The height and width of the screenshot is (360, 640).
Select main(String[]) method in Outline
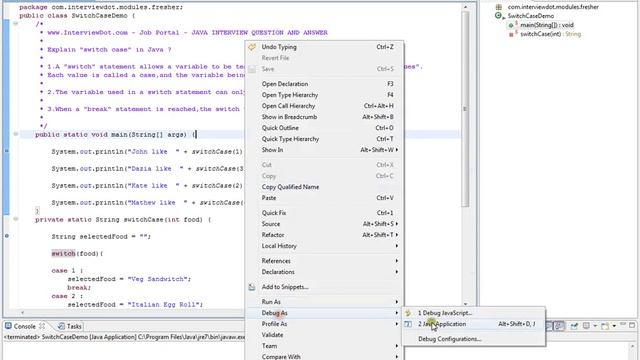click(x=547, y=25)
